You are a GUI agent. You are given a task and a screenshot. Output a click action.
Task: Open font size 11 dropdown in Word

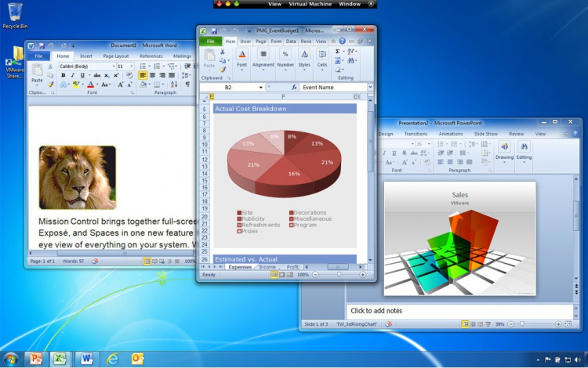131,67
